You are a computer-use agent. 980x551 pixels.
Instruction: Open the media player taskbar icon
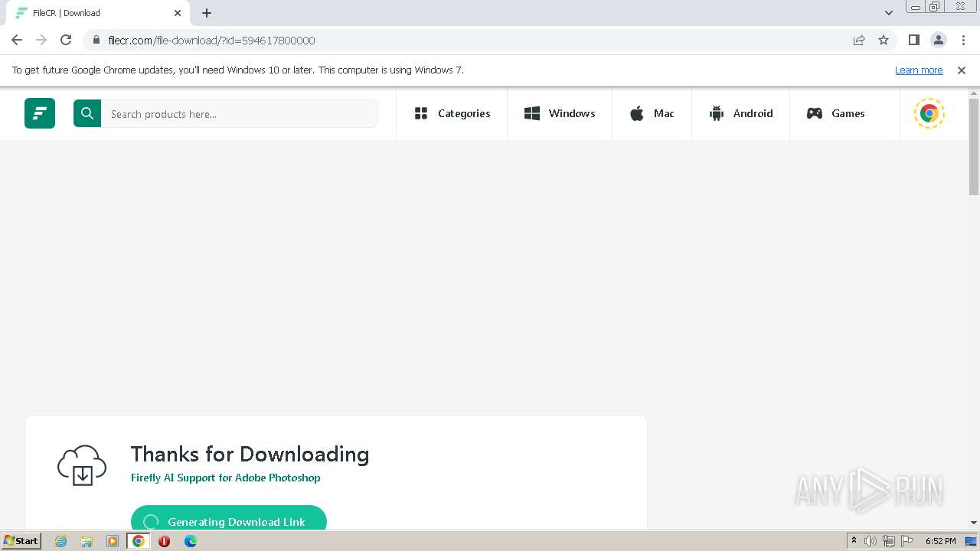pos(113,541)
